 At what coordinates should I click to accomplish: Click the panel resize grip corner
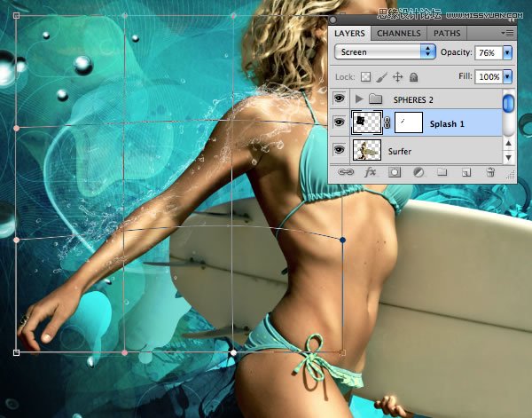point(511,175)
